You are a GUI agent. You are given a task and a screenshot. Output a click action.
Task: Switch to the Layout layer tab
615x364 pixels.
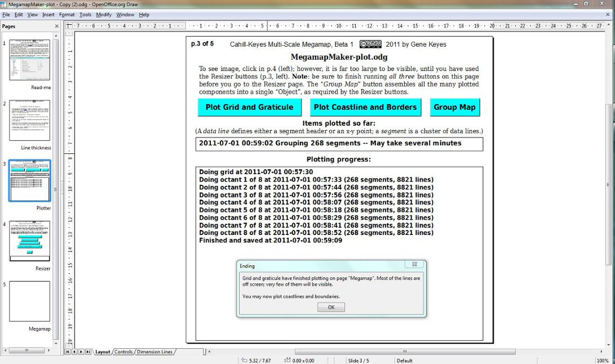pos(103,352)
